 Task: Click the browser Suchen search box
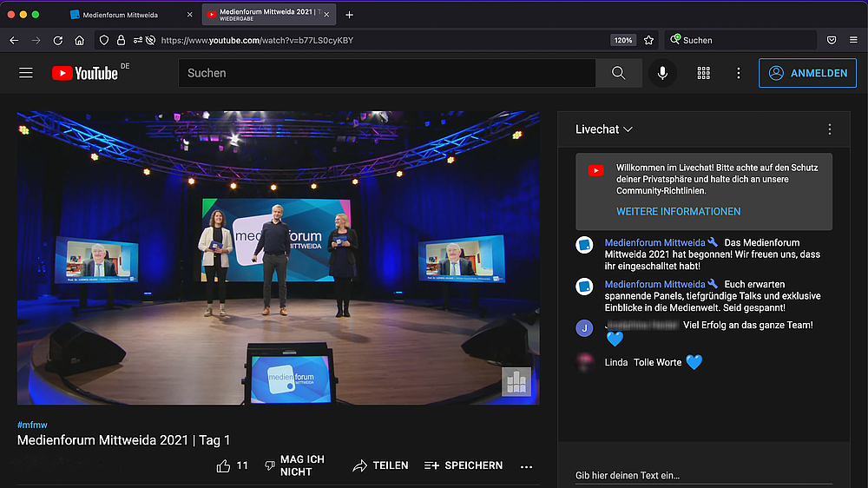click(742, 41)
